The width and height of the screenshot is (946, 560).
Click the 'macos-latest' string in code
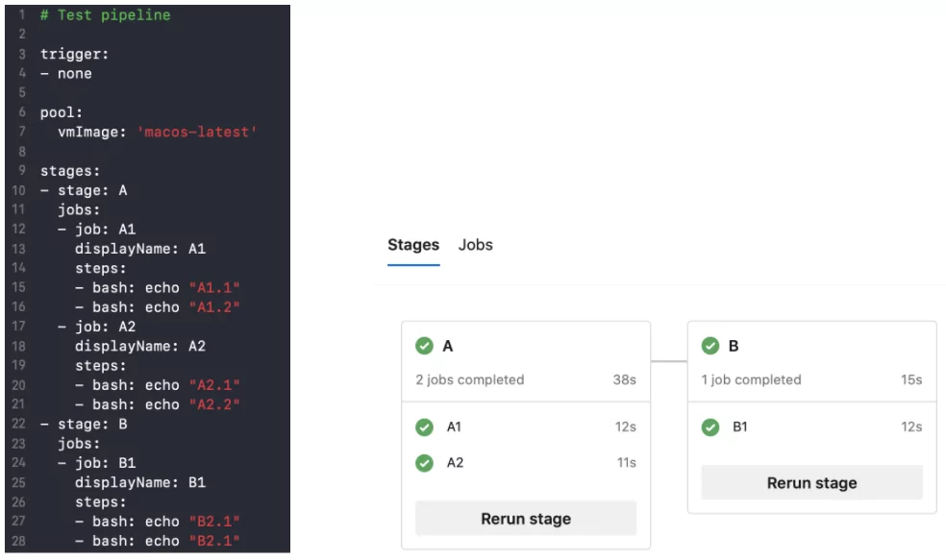[197, 132]
